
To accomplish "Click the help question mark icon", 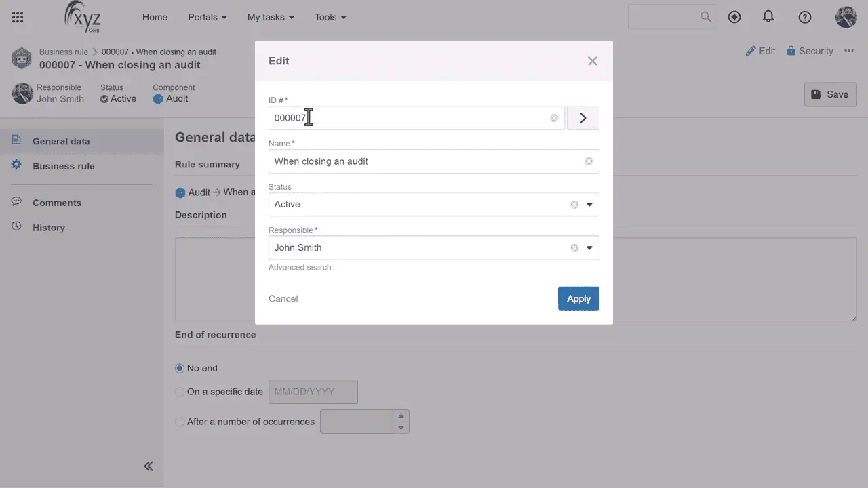I will [804, 17].
